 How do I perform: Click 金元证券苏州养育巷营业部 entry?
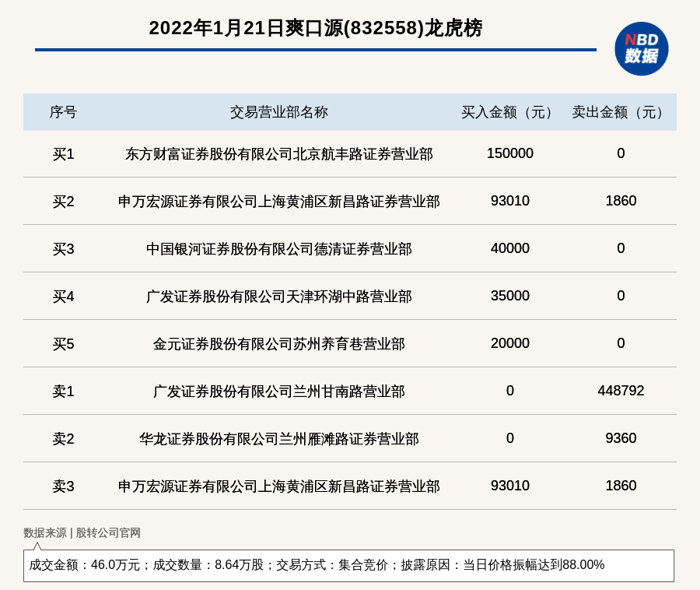coord(278,344)
